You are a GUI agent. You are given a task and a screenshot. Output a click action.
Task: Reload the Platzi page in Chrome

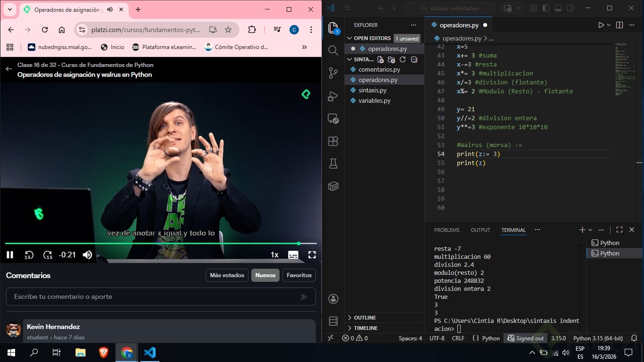click(x=45, y=30)
